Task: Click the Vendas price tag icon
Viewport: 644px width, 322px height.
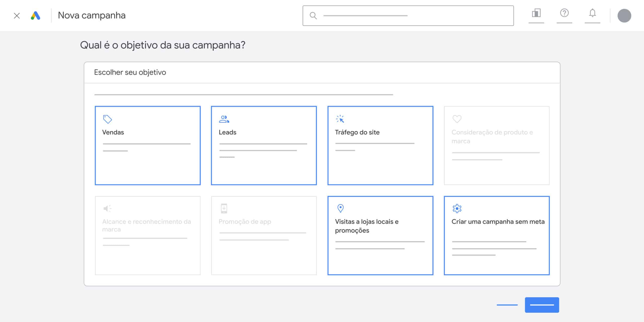Action: pos(107,119)
